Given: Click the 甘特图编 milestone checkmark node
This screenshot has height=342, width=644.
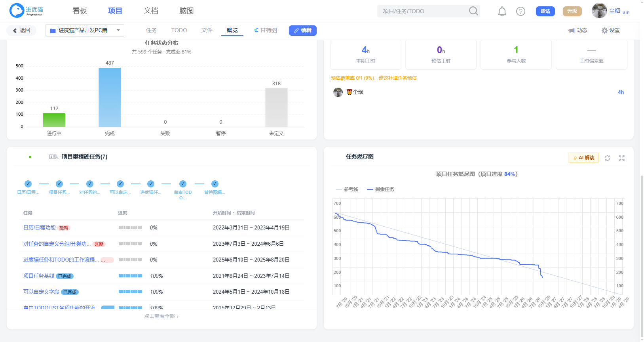Looking at the screenshot, I should [215, 184].
